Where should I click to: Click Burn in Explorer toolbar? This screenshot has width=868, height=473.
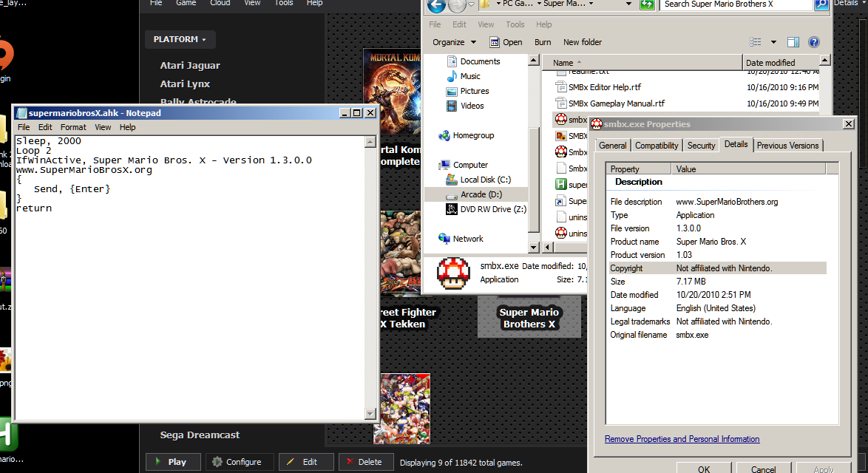543,42
